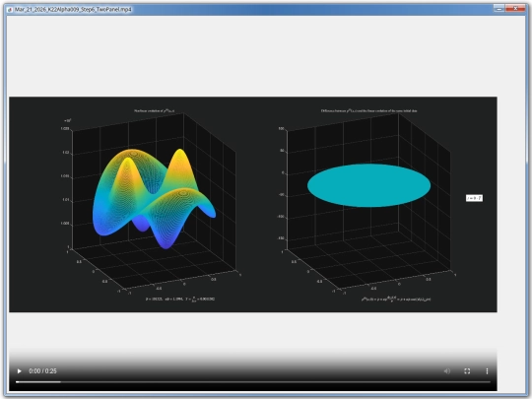Mute the video volume
532x399 pixels.
447,371
